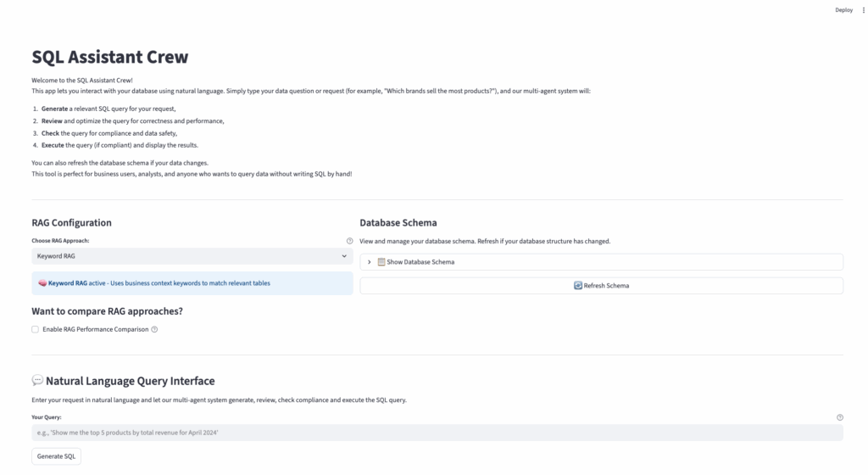Screen dimensions: 868x475
Task: Click the brain icon in Keyword RAG banner
Action: tap(42, 282)
